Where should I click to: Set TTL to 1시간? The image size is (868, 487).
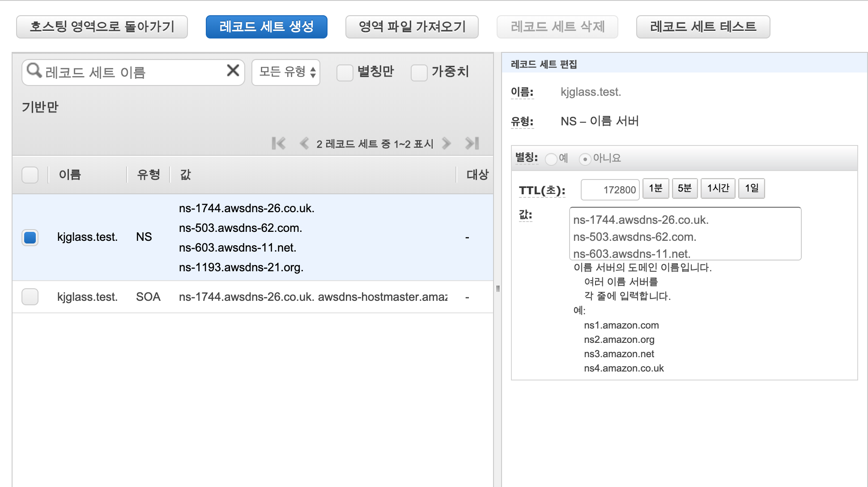pyautogui.click(x=718, y=188)
